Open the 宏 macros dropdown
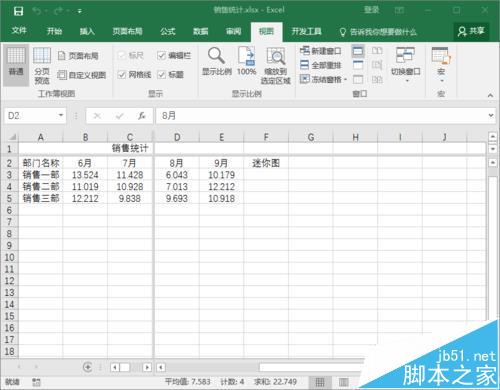 click(x=441, y=65)
